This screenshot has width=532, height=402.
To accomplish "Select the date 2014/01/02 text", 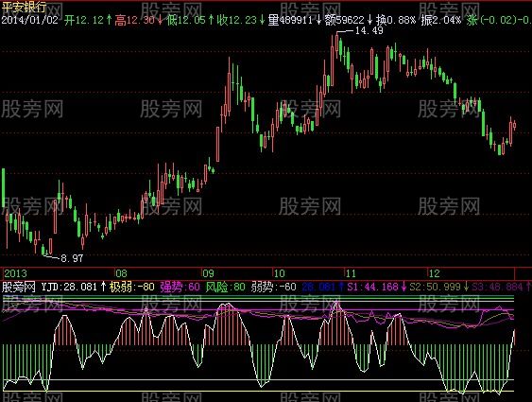I will pos(29,20).
